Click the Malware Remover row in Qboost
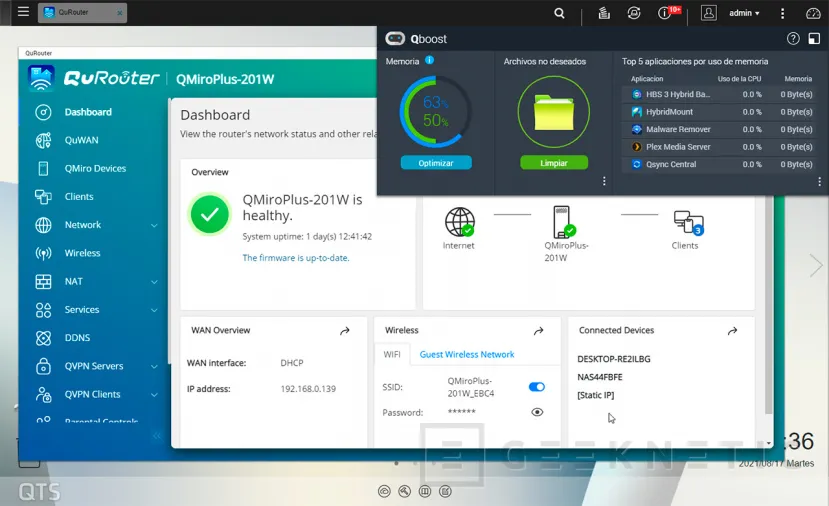Image resolution: width=829 pixels, height=506 pixels. [722, 130]
